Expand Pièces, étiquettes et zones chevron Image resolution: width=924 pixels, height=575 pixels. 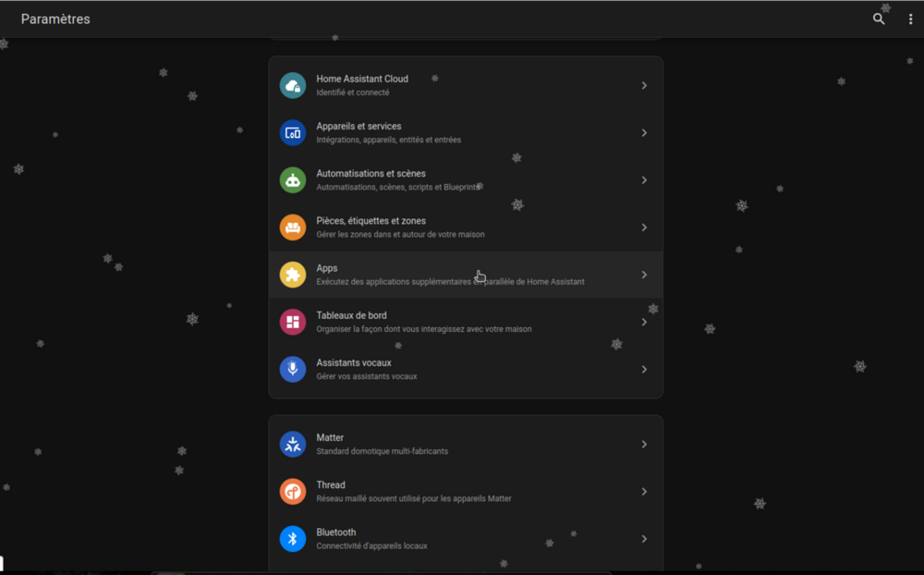[644, 227]
